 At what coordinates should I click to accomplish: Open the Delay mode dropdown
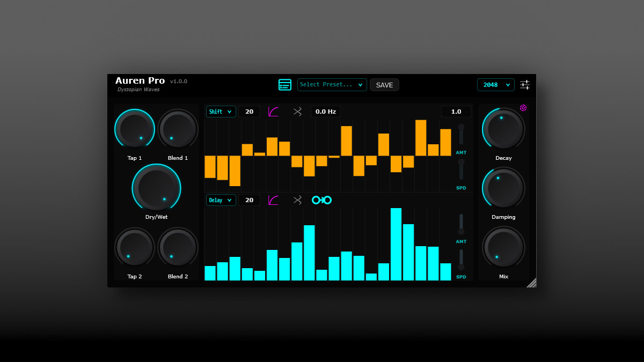221,200
